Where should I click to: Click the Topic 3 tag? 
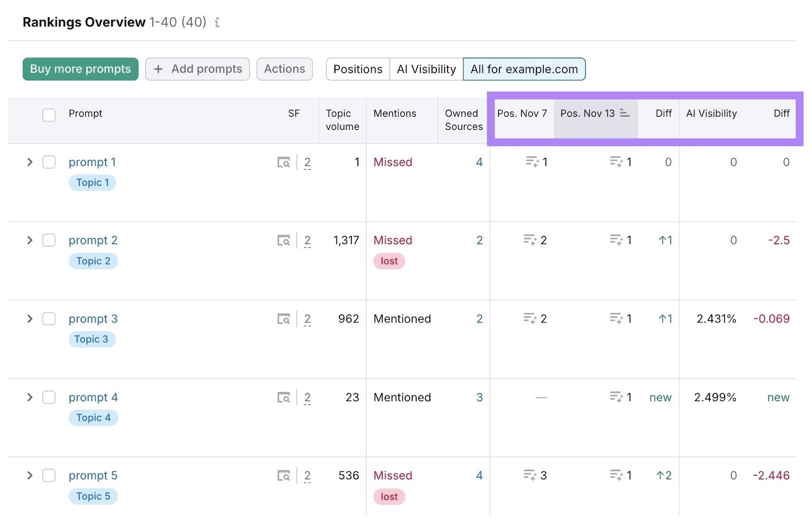[x=92, y=339]
